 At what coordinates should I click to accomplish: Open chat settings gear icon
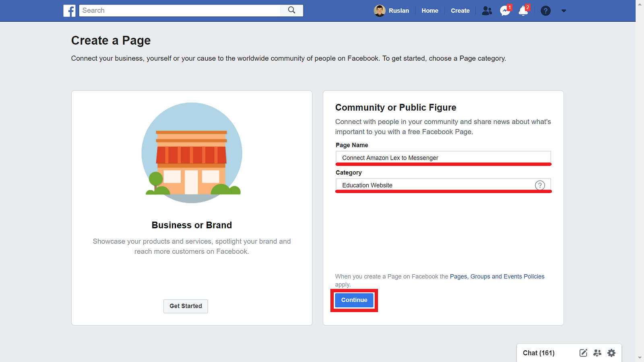tap(611, 353)
